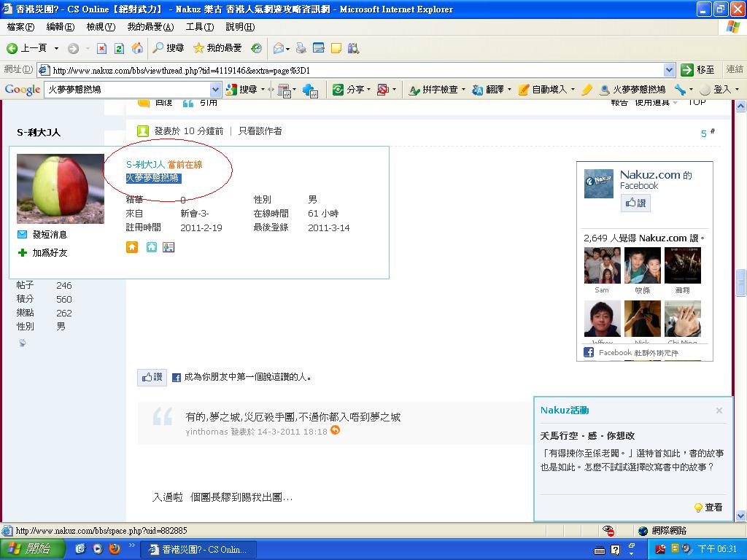Click the orange home icon in profile card
The image size is (747, 560).
(x=132, y=247)
